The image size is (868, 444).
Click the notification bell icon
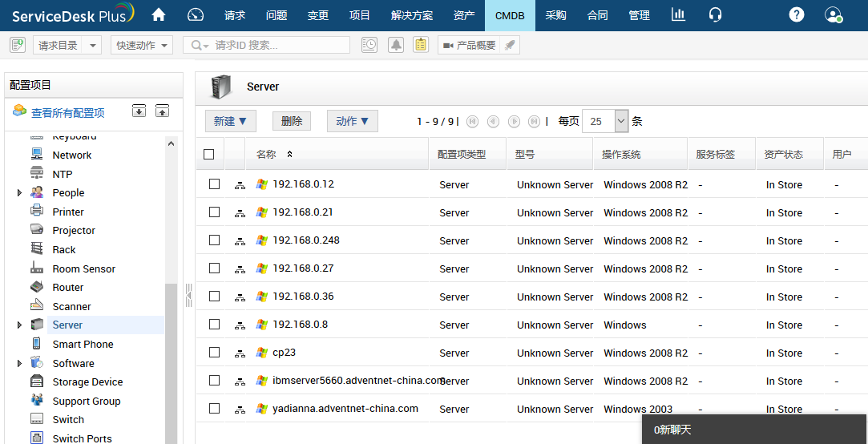click(395, 46)
